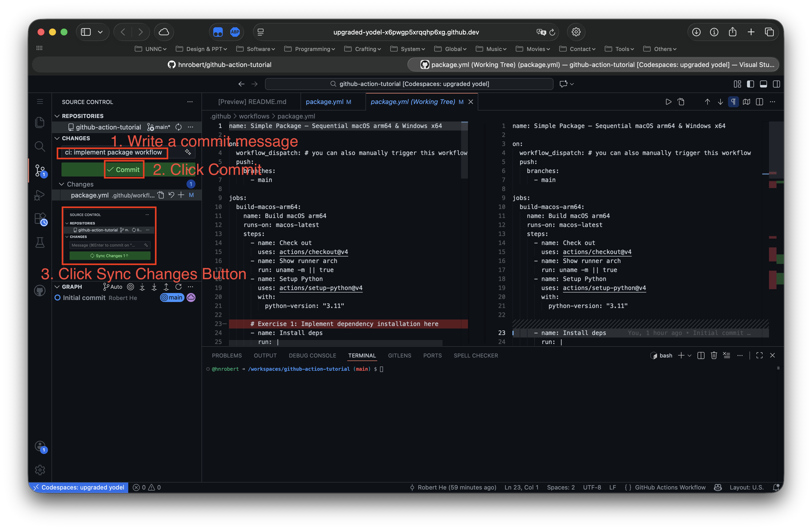Discard changes to package.yml
The image size is (812, 530).
click(171, 195)
